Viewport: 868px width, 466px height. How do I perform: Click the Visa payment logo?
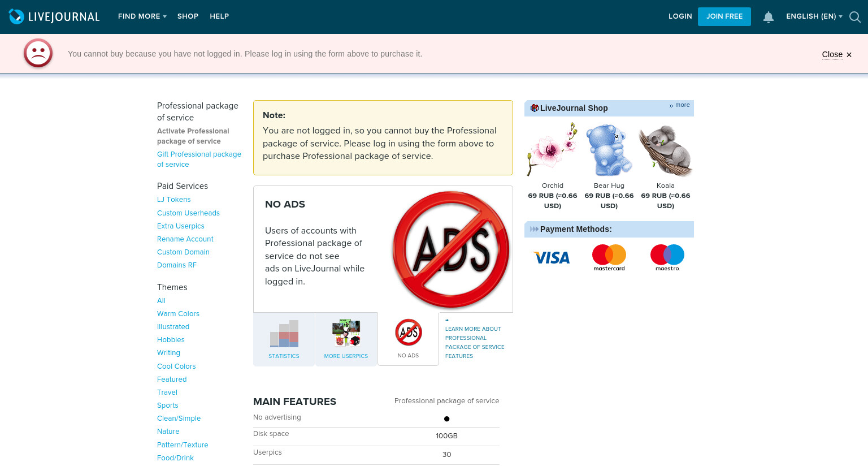tap(552, 258)
